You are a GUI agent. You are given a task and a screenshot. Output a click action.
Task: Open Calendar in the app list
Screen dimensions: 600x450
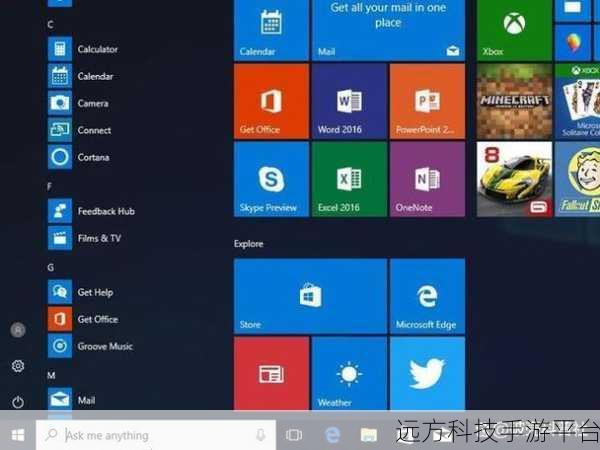tap(81, 76)
